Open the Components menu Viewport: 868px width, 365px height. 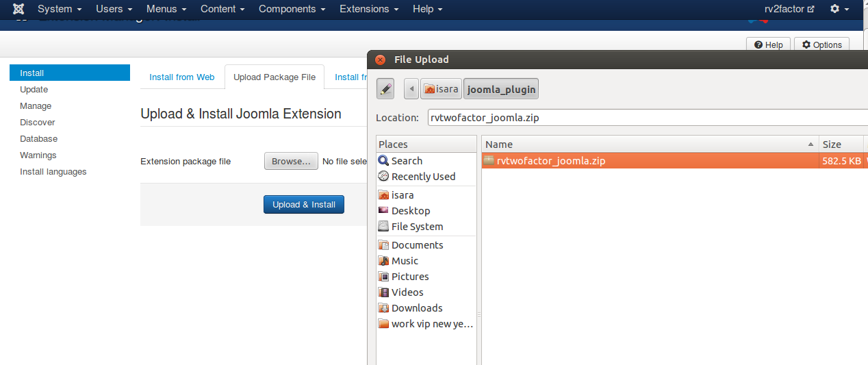292,9
